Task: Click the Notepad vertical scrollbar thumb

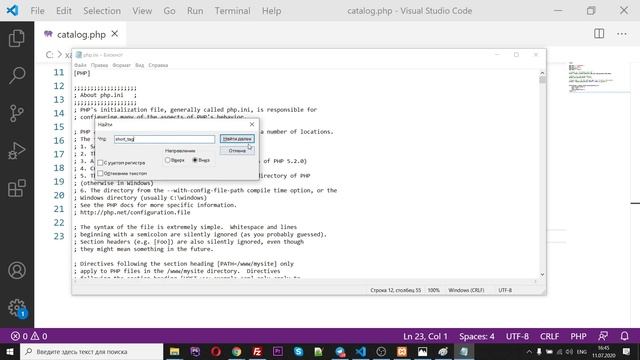Action: (542, 80)
